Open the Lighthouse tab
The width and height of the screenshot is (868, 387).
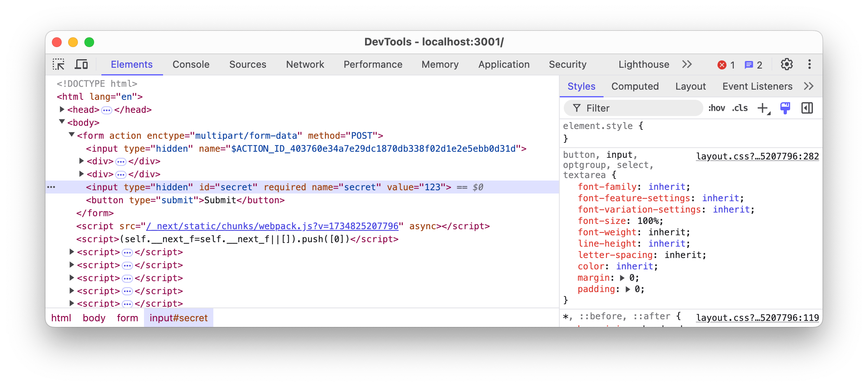tap(644, 64)
